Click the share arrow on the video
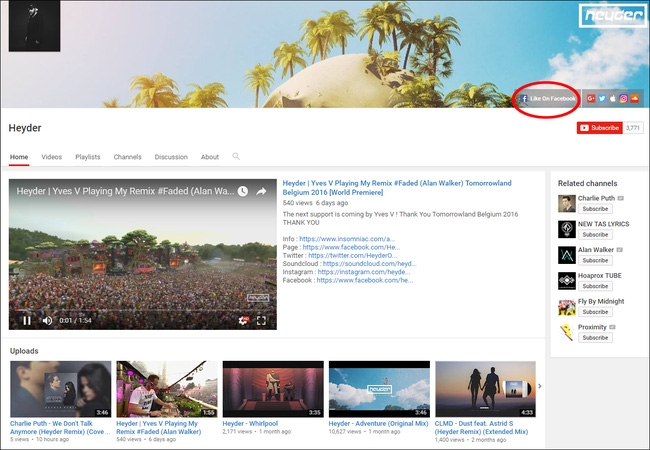This screenshot has width=650, height=450. [261, 191]
